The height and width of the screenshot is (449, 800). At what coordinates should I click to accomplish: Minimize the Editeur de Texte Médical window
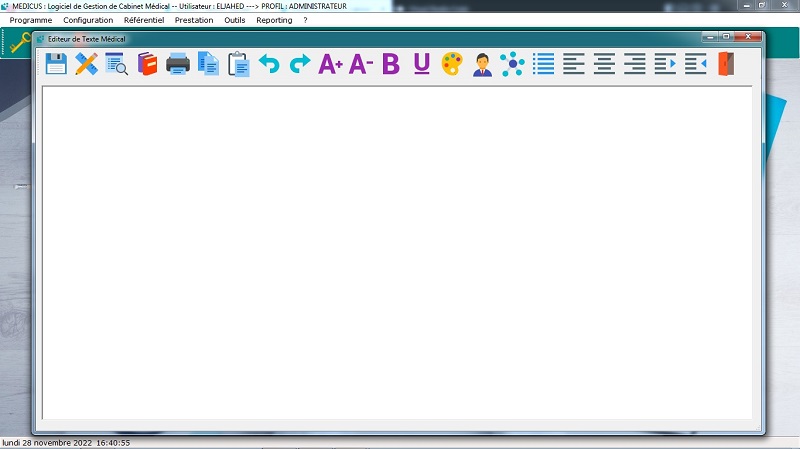710,36
